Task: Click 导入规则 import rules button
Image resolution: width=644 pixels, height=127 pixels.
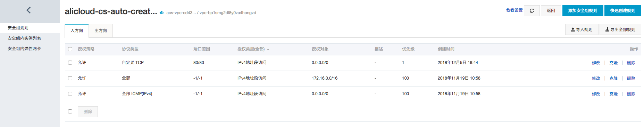Action: click(x=582, y=29)
